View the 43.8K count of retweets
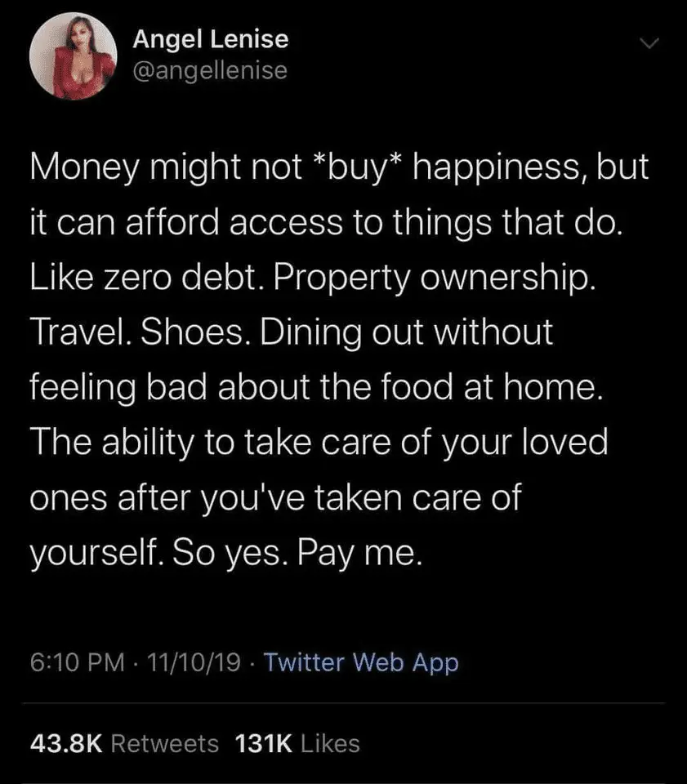 pos(65,743)
